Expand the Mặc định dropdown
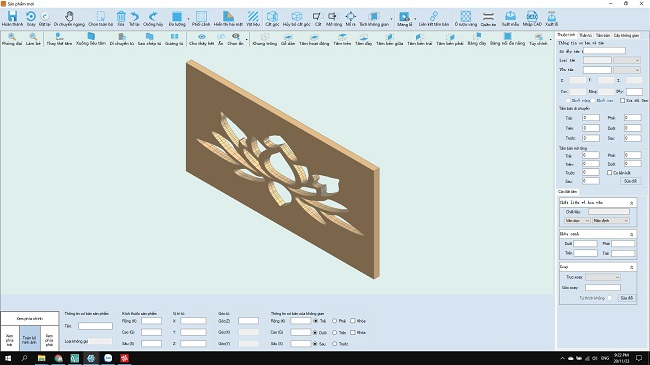 point(611,221)
